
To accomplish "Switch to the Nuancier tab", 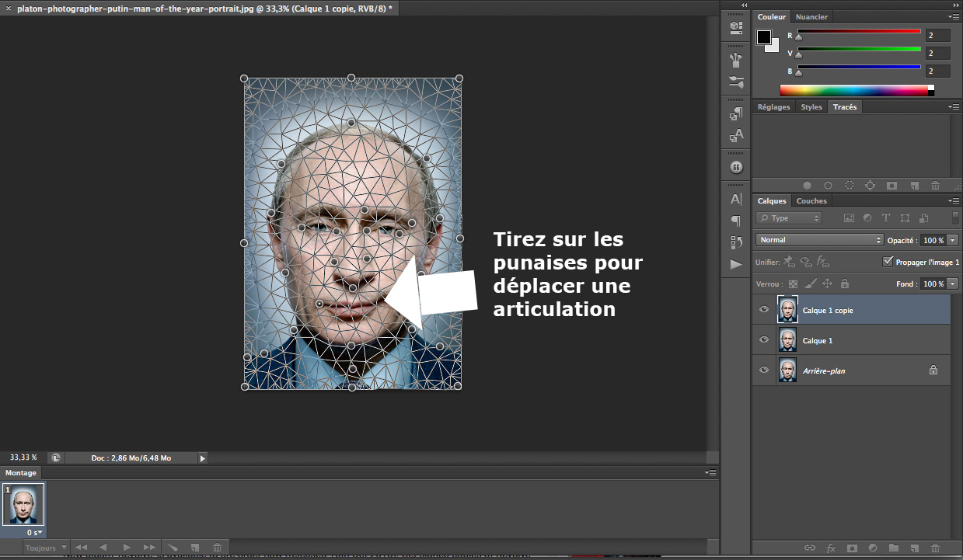I will coord(811,16).
